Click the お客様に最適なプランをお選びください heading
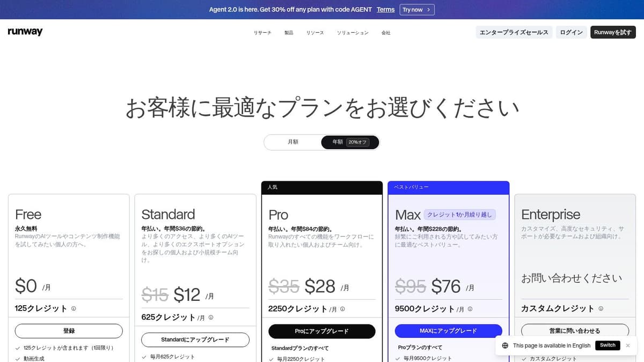Image resolution: width=644 pixels, height=362 pixels. (322, 108)
